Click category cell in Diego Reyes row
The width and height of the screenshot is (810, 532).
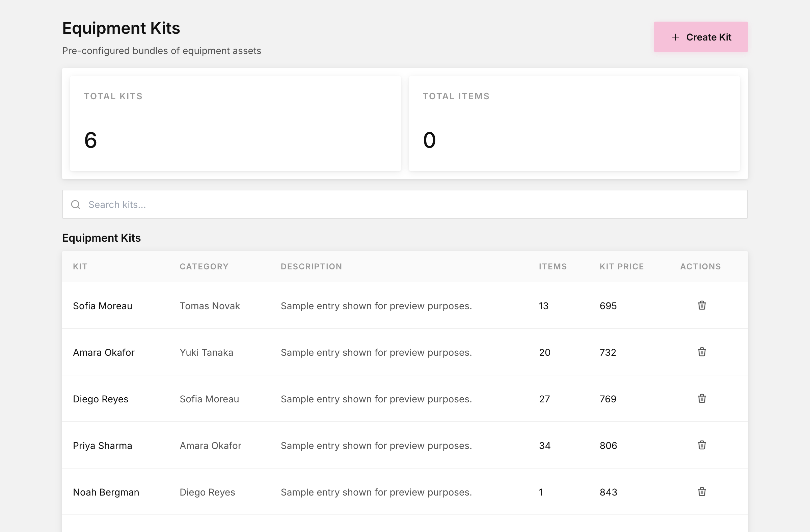[209, 399]
